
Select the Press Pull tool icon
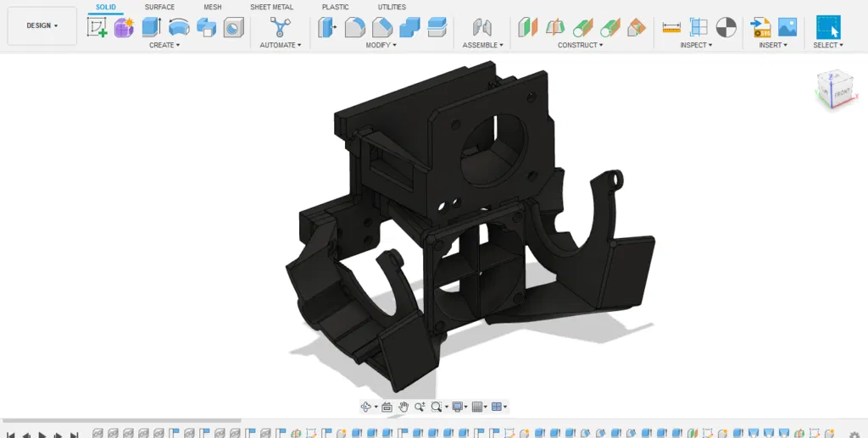point(328,27)
